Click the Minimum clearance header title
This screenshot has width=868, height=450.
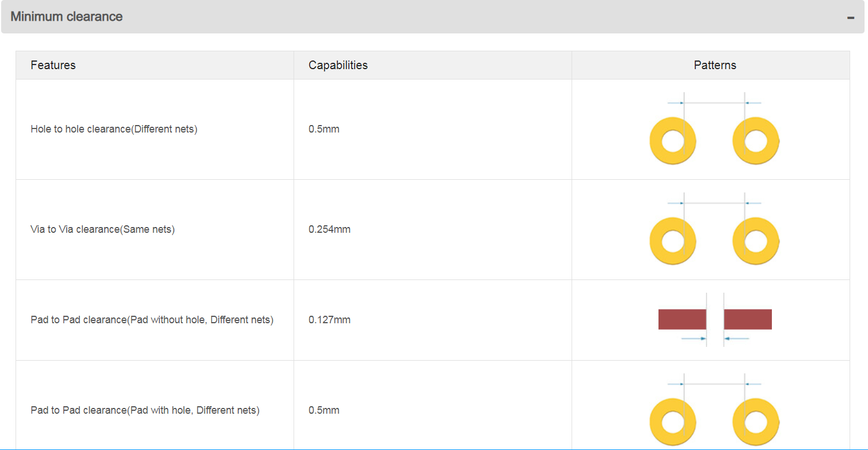tap(67, 17)
